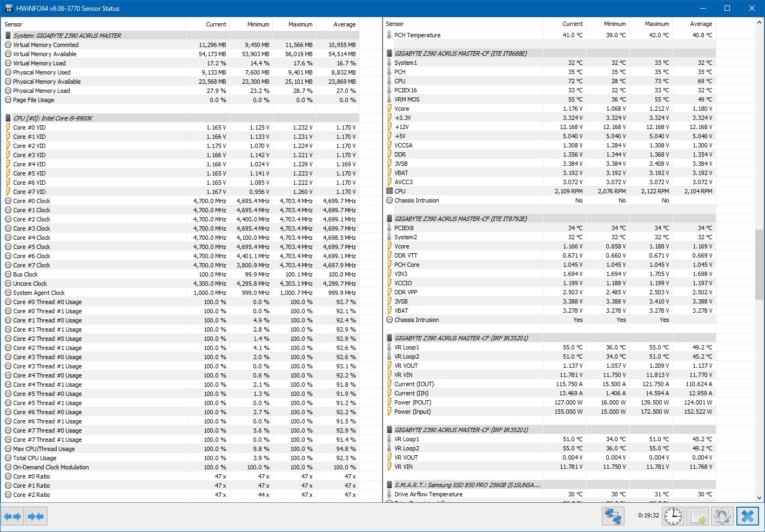Select the System Agent Clock row
Image resolution: width=765 pixels, height=532 pixels.
pos(180,293)
